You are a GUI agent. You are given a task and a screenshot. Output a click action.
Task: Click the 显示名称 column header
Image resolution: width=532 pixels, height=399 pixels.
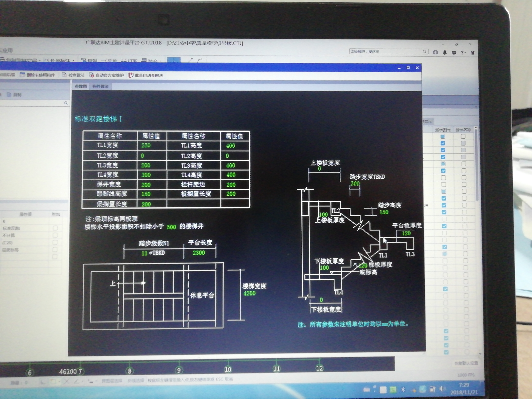tap(463, 130)
